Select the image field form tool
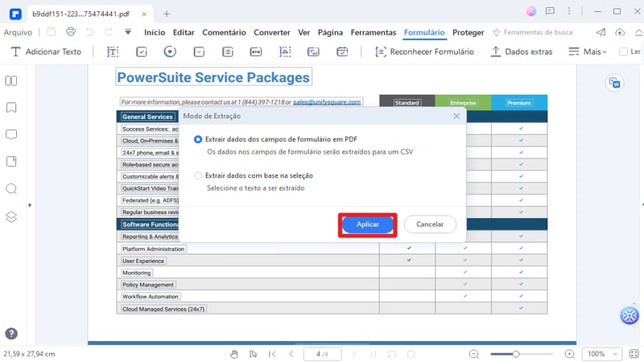Viewport: 644px width, 362px height. tap(285, 51)
